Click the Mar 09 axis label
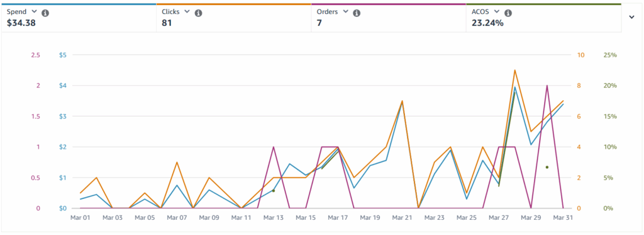This screenshot has width=644, height=235. click(x=209, y=217)
